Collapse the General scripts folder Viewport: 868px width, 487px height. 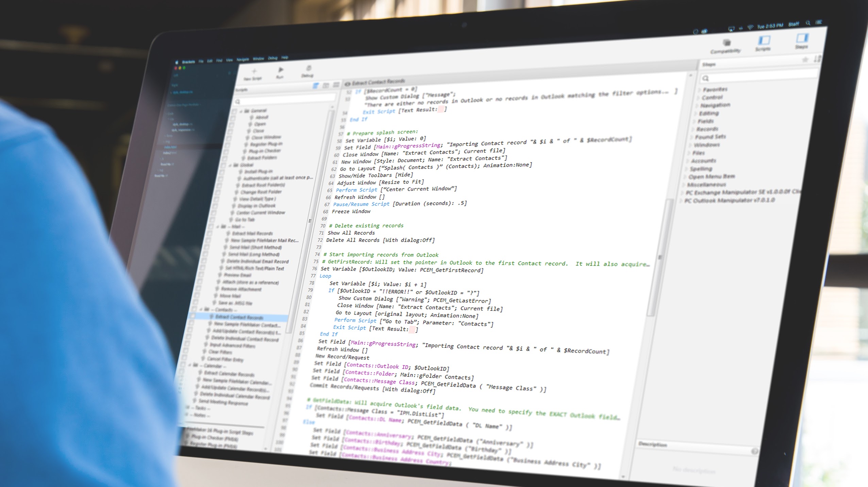click(x=241, y=112)
